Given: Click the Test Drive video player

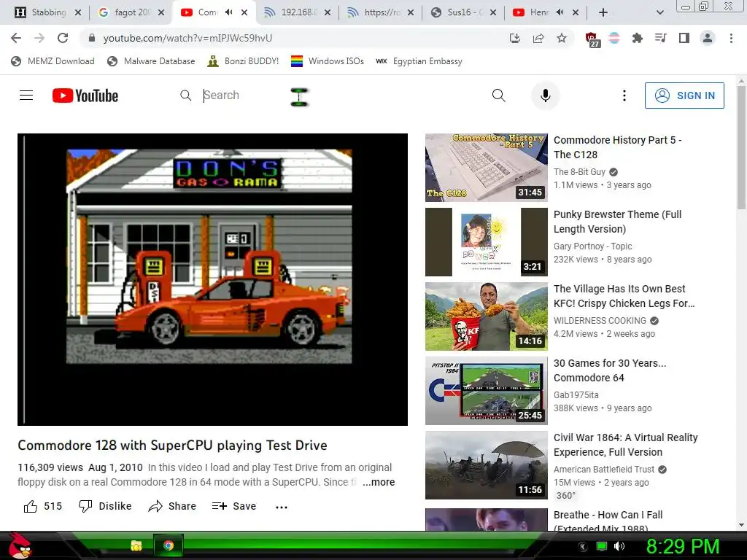Looking at the screenshot, I should pyautogui.click(x=212, y=279).
